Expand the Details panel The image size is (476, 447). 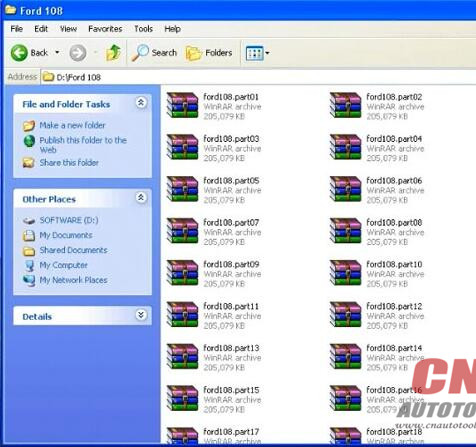click(x=141, y=315)
